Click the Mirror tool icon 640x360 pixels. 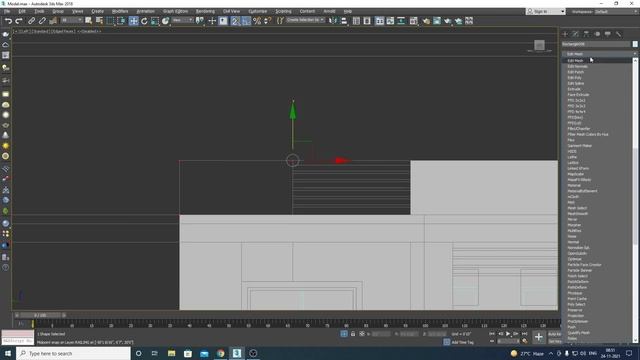pos(333,21)
